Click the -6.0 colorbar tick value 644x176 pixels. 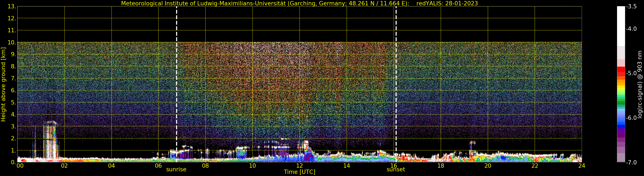[x=632, y=118]
